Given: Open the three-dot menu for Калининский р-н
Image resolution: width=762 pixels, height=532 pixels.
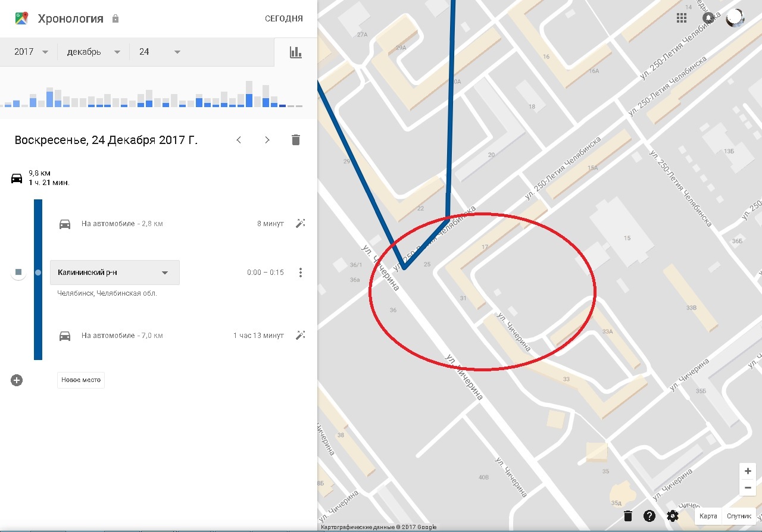Looking at the screenshot, I should pos(301,273).
